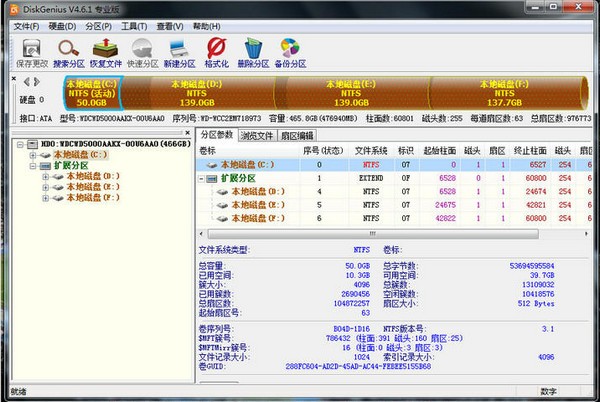The width and height of the screenshot is (600, 402).
Task: Click the drive icon beside 本地磁盘(D:) in tree
Action: [58, 177]
